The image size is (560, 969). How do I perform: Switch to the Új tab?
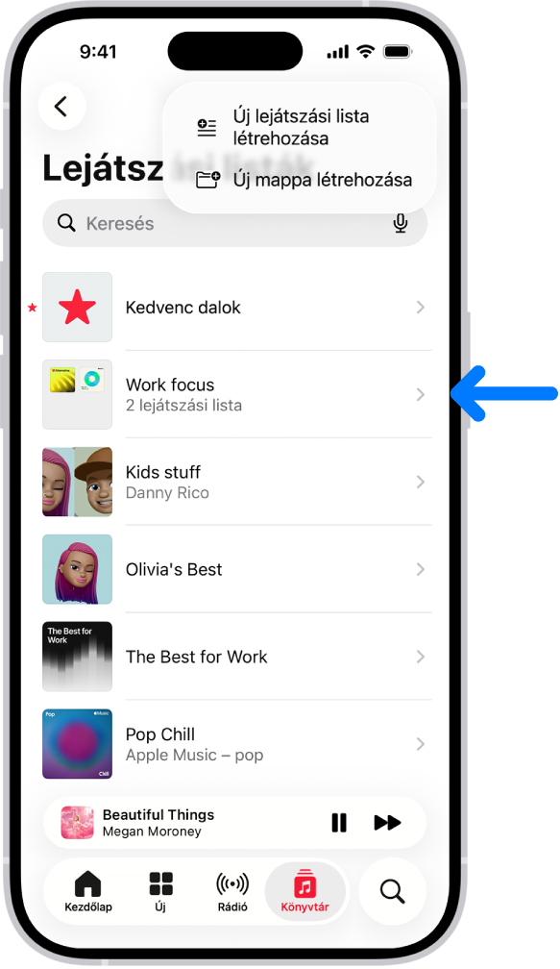click(x=160, y=892)
